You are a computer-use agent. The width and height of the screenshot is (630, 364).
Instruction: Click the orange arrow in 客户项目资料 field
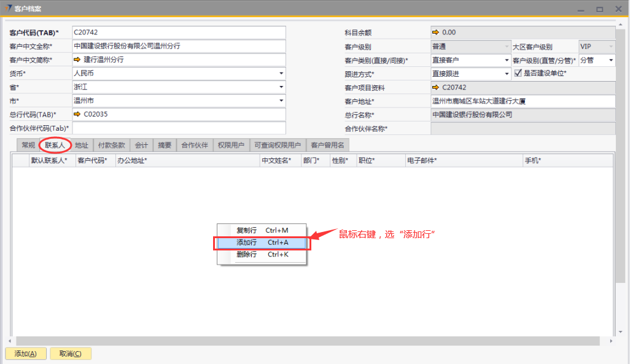436,87
